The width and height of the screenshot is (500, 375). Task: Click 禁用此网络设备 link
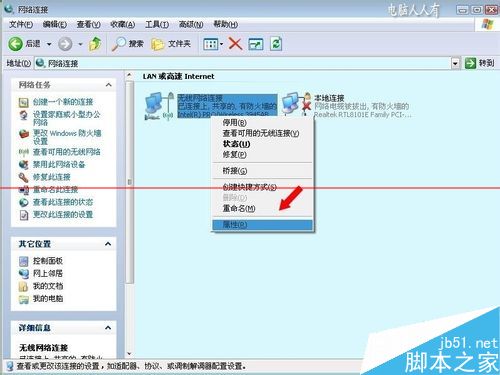(x=59, y=164)
